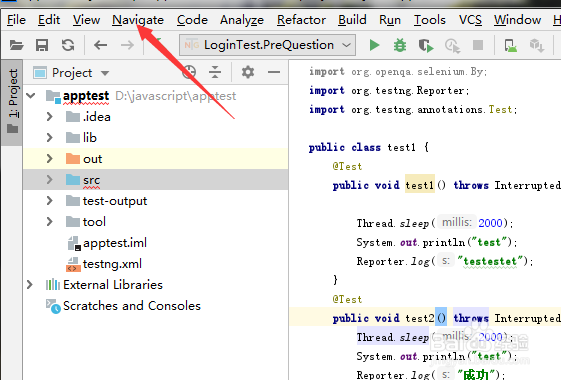This screenshot has width=561, height=380.
Task: Navigate forward with right arrow icon
Action: coord(127,45)
